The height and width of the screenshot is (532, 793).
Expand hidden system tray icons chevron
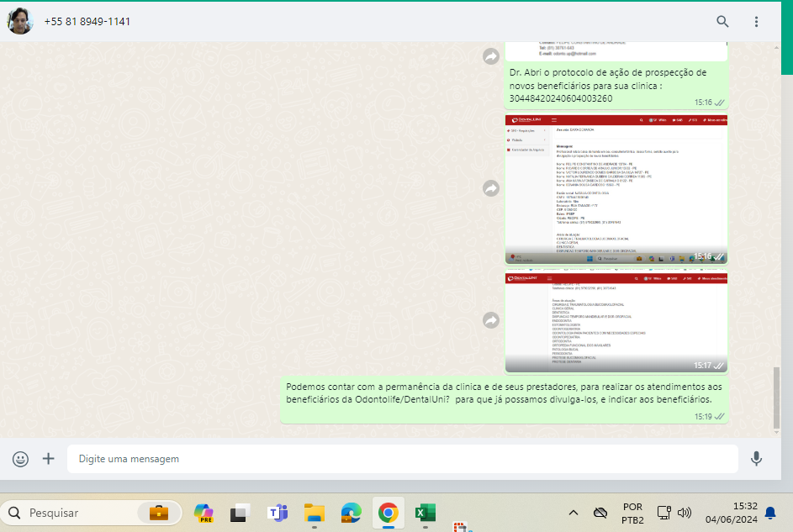[x=574, y=513]
